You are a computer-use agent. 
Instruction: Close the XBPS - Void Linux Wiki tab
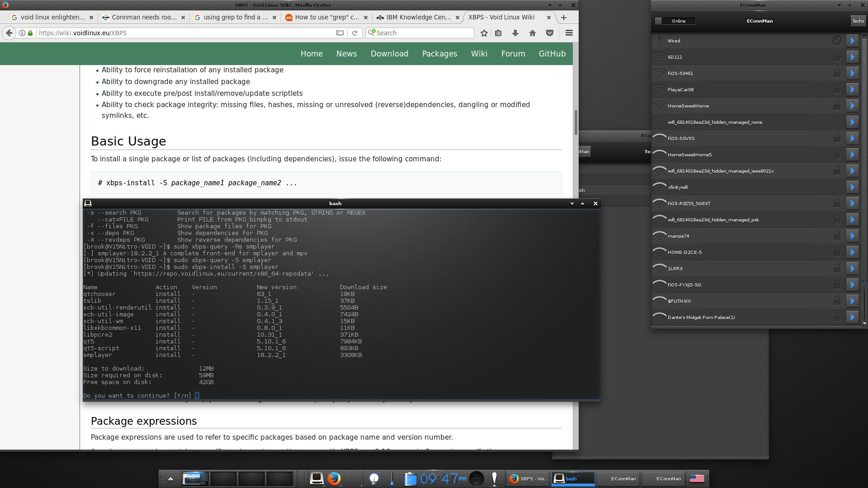pos(549,18)
